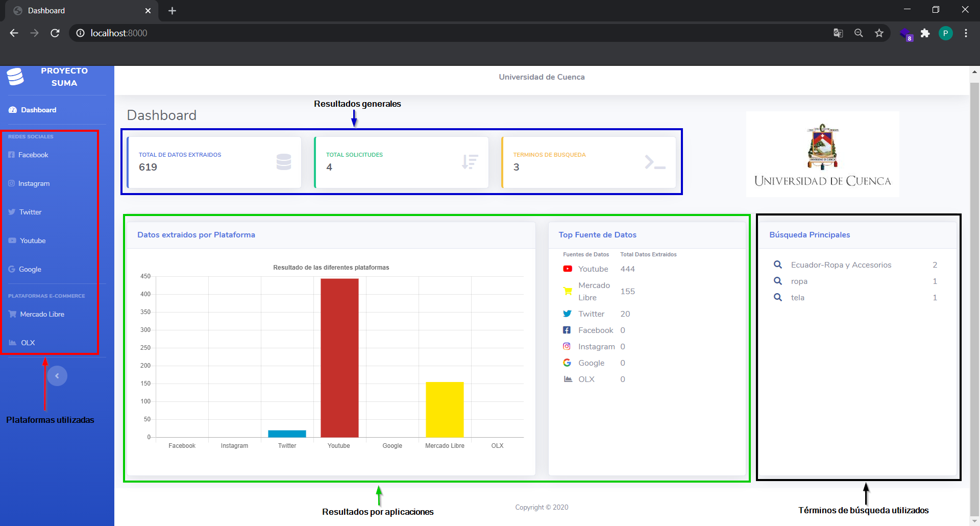
Task: Click the Universidad de Cuenca header text
Action: point(542,77)
